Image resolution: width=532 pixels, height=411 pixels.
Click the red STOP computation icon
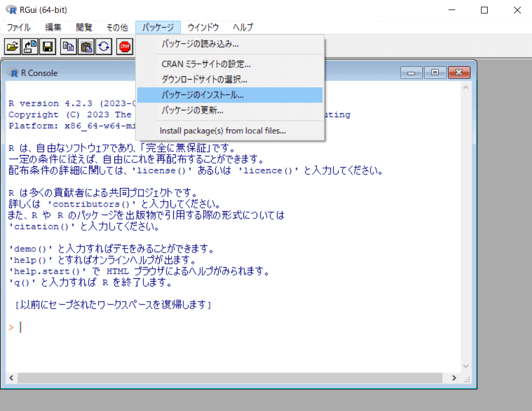pos(125,47)
